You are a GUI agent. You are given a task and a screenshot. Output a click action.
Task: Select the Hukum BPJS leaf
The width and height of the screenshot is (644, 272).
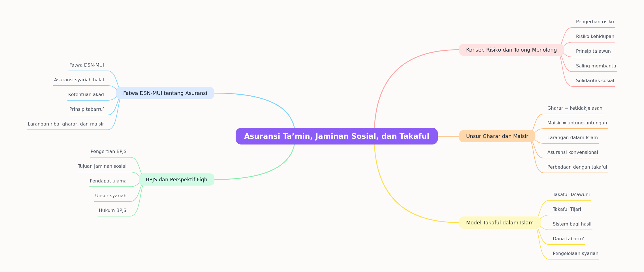112,211
